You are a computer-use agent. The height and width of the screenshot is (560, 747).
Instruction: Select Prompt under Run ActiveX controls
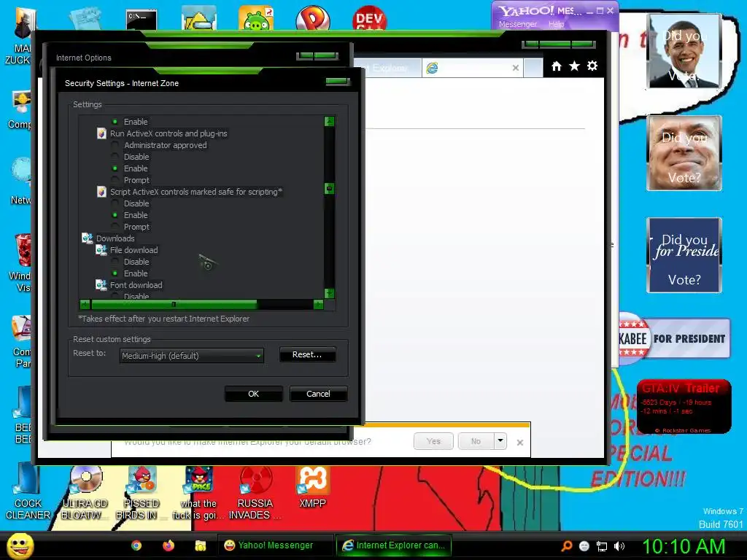point(115,180)
